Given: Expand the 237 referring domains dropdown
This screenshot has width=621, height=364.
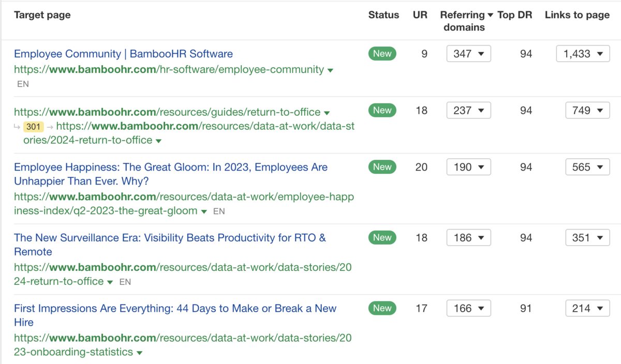Looking at the screenshot, I should [468, 111].
